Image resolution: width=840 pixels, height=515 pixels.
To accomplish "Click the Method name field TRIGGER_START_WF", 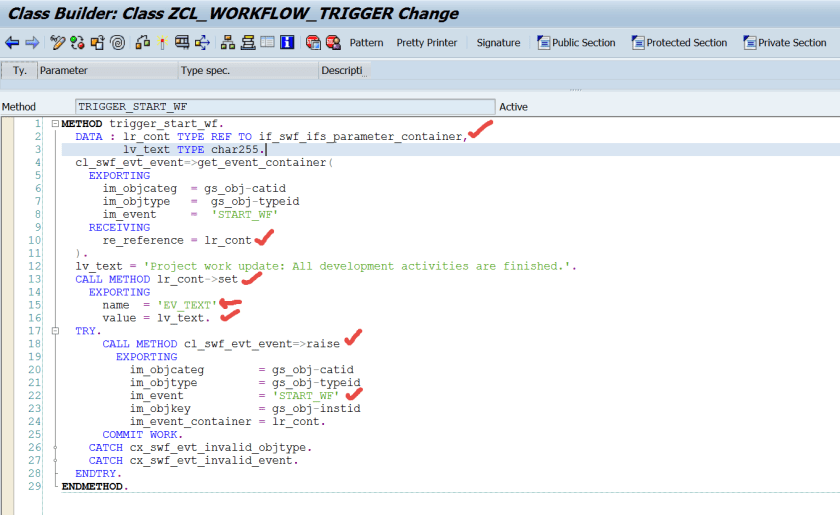I will click(285, 107).
